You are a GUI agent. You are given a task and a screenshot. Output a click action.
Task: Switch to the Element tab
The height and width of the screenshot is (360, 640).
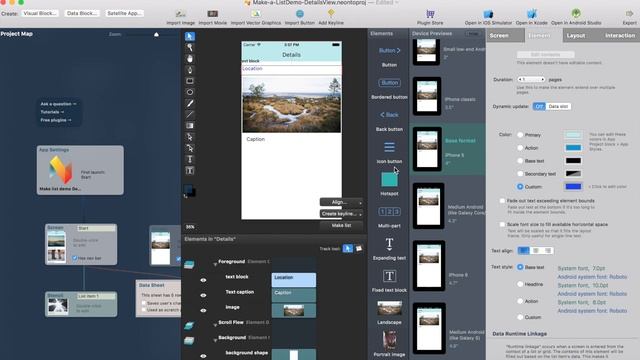tap(543, 36)
